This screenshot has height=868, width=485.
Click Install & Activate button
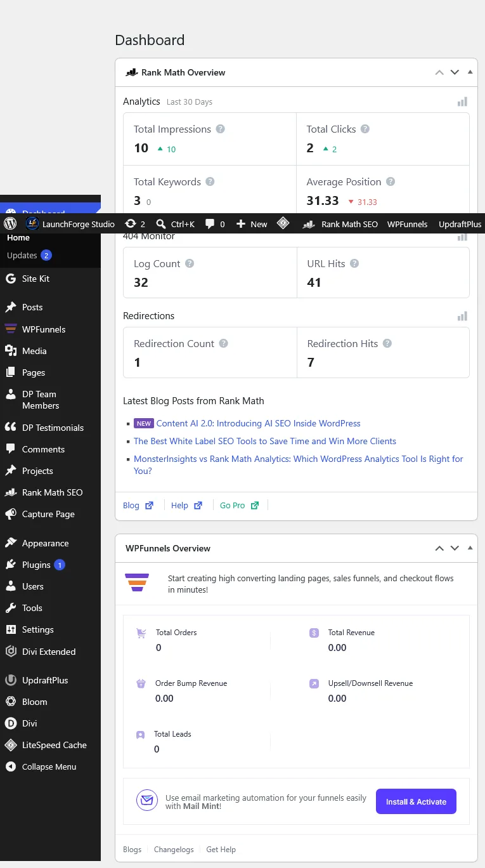click(x=416, y=802)
